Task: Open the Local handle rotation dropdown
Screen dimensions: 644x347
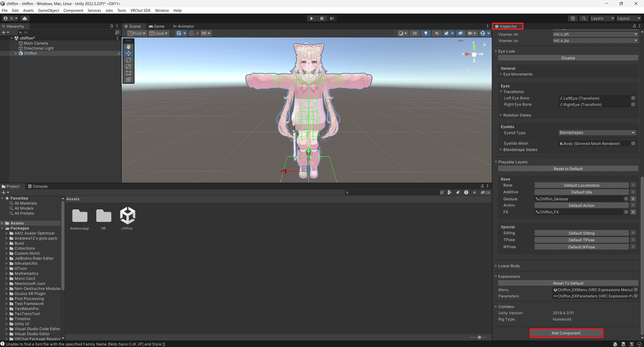Action: pos(158,33)
